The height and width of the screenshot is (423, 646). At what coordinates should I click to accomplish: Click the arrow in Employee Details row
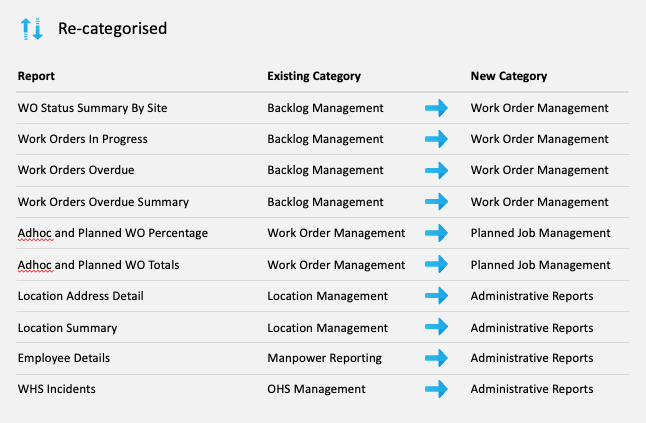436,358
